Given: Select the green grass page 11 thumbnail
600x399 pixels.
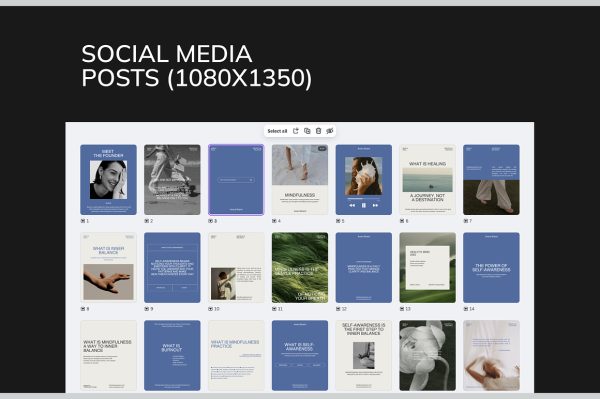Looking at the screenshot, I should (x=300, y=267).
